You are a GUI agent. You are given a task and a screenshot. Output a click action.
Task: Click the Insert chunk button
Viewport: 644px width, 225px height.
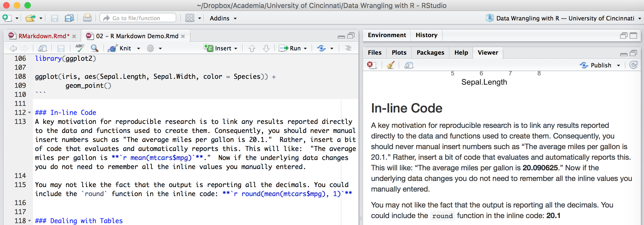[x=220, y=48]
